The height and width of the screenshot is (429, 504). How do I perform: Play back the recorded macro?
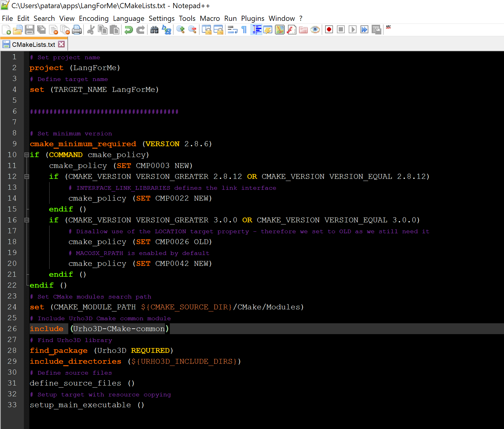pos(353,30)
